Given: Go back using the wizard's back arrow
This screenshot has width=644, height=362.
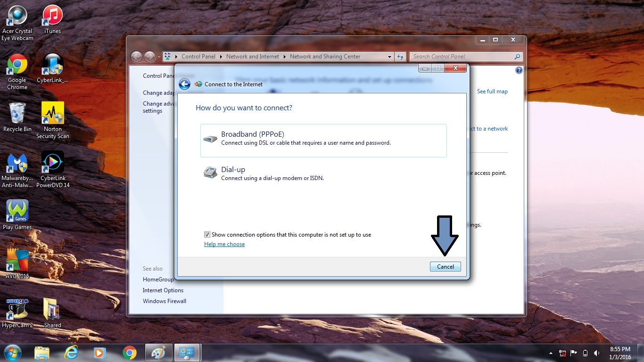Looking at the screenshot, I should coord(185,84).
